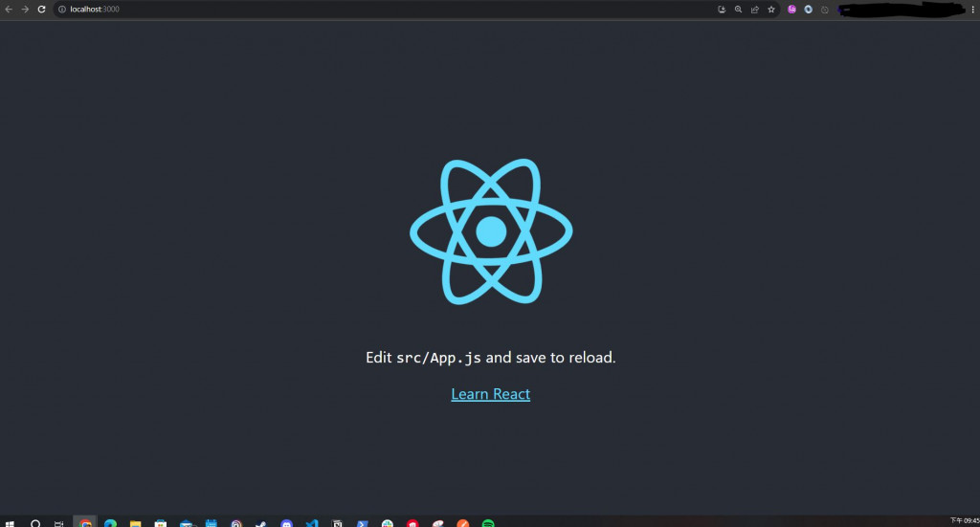The height and width of the screenshot is (527, 980).
Task: Open Mail app from taskbar
Action: click(187, 523)
